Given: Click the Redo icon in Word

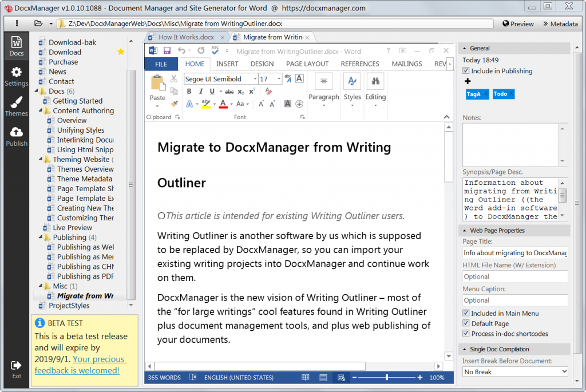Looking at the screenshot, I should [201, 50].
